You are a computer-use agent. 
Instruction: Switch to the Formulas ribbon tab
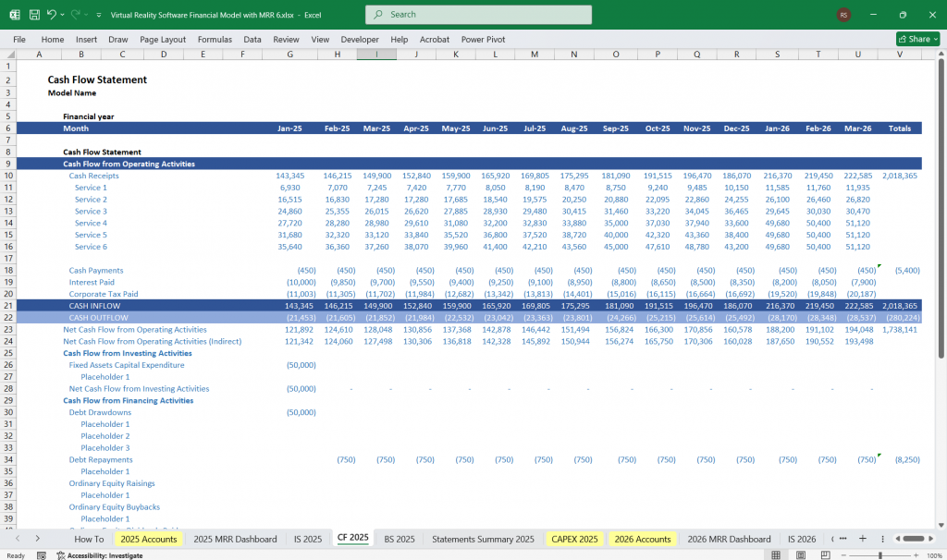pos(215,39)
